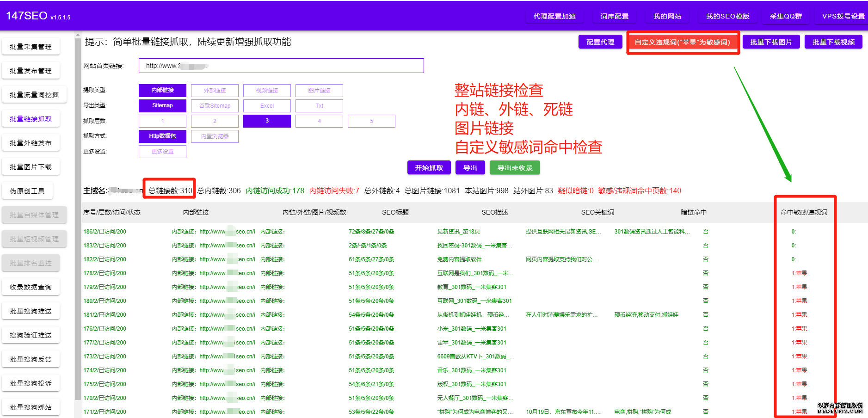Click the SEO描述 column header
The height and width of the screenshot is (418, 868).
(x=494, y=212)
